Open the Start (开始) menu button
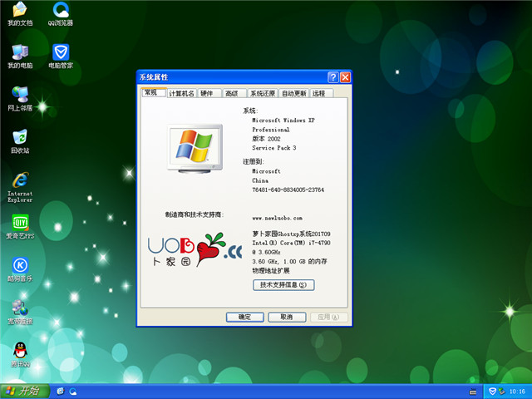This screenshot has width=532, height=399. click(25, 392)
